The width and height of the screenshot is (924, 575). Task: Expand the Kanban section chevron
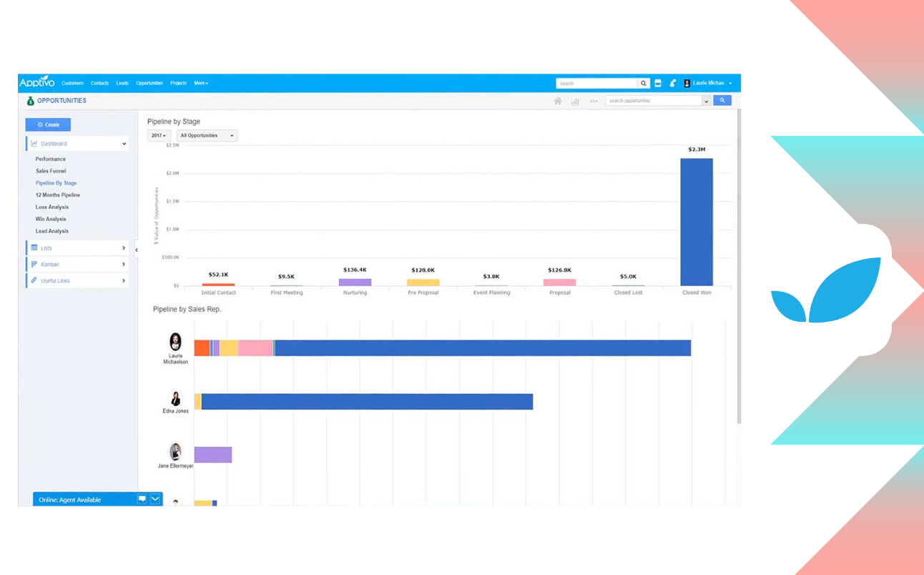tap(124, 265)
